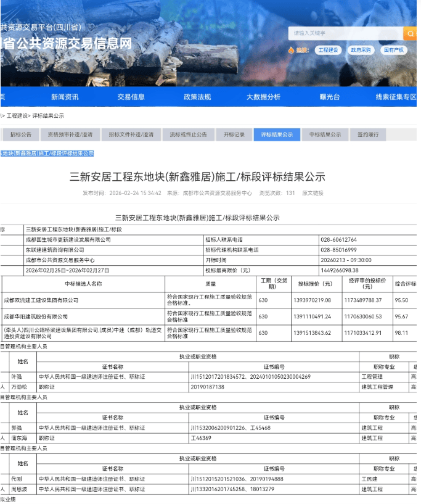
Task: Switch to the 招标文件补遗/澄清 tab
Action: click(131, 134)
